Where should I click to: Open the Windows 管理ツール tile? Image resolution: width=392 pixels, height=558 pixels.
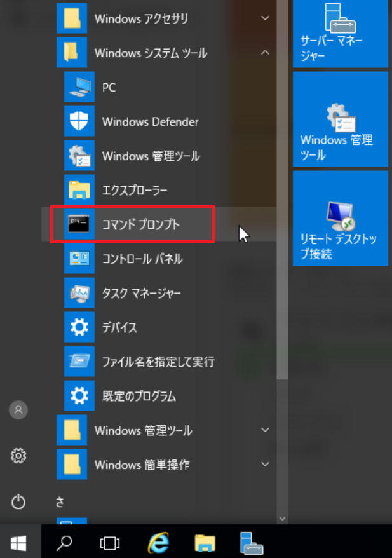pos(341,119)
